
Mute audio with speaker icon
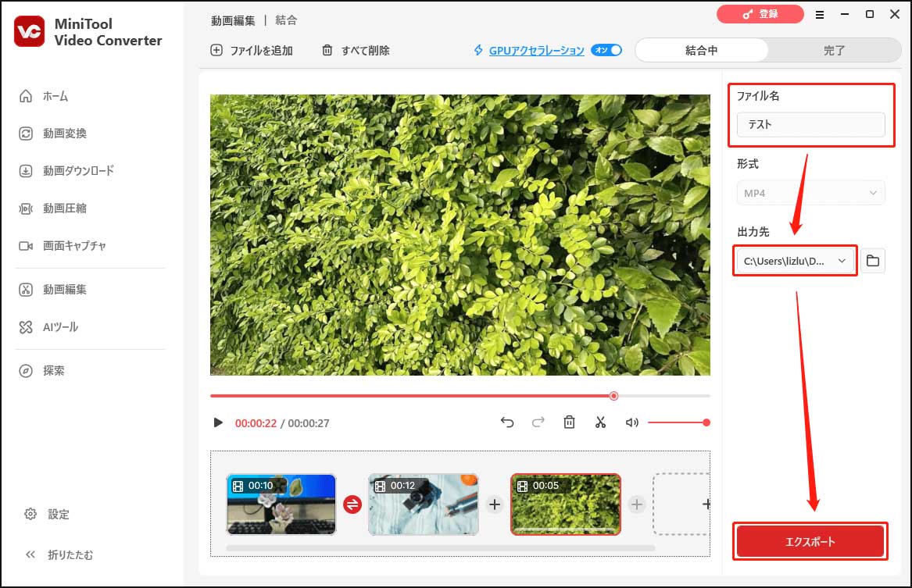pos(631,422)
